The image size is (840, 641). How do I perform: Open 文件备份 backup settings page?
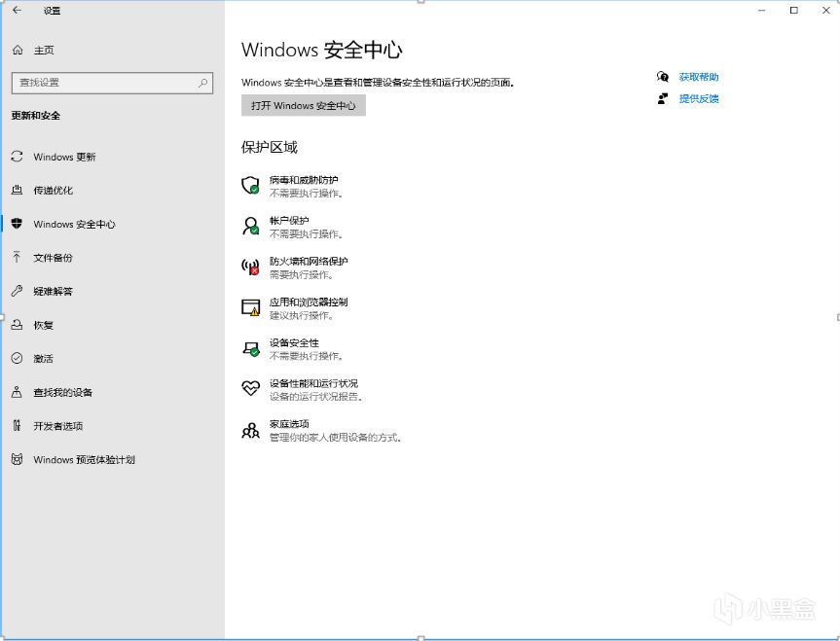53,258
